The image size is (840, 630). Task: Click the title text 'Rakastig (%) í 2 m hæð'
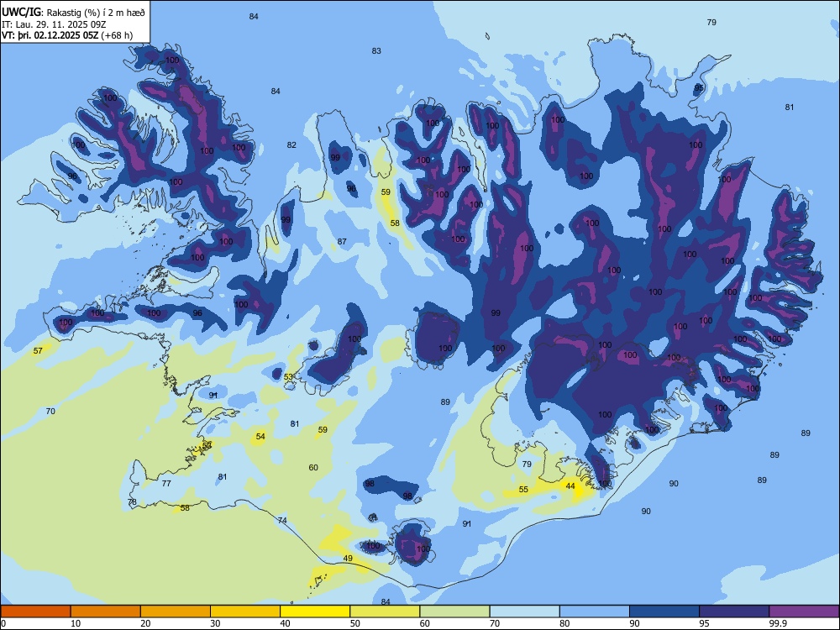click(x=96, y=13)
